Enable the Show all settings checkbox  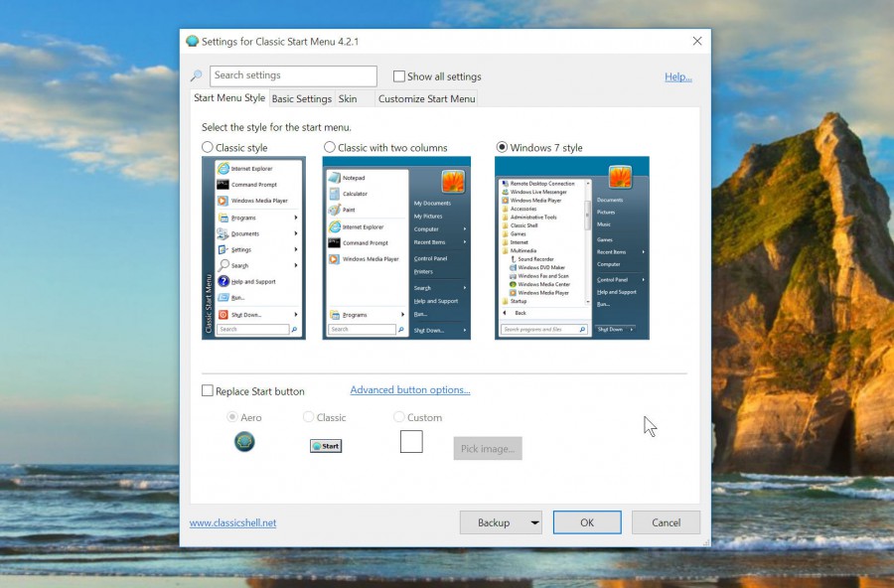[x=398, y=75]
